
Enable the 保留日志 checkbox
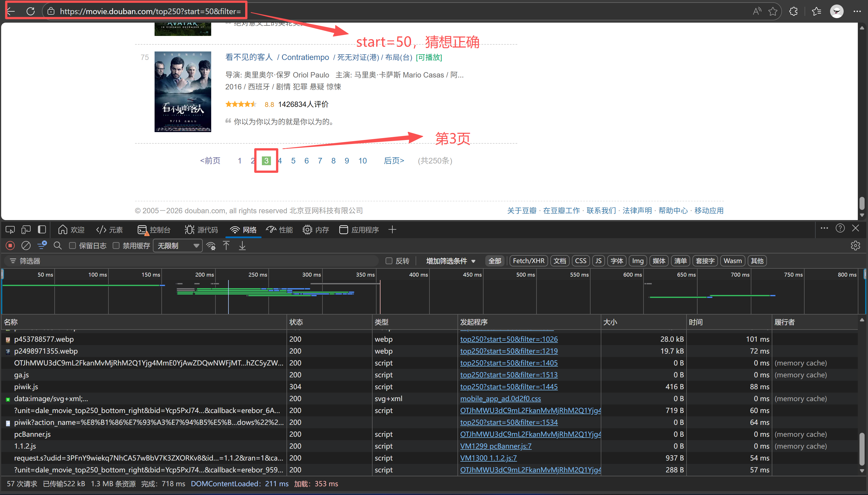72,246
